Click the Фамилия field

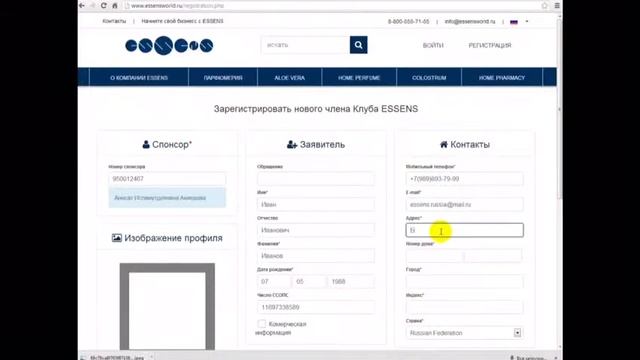[316, 256]
